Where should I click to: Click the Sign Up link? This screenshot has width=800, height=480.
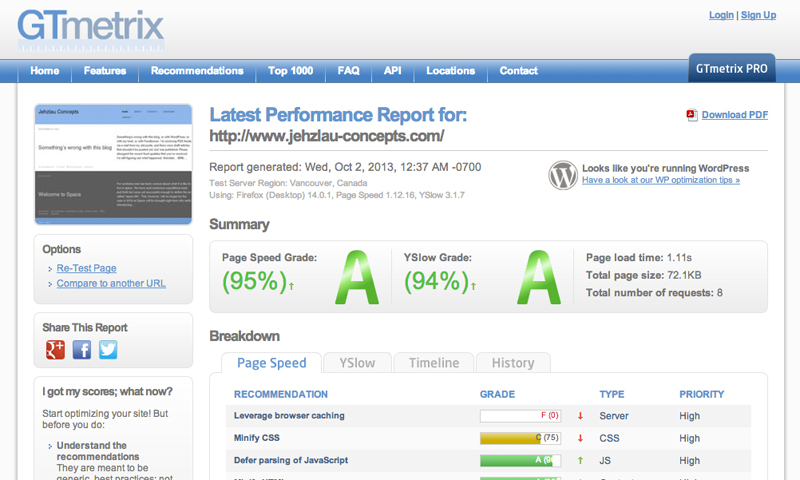tap(758, 15)
